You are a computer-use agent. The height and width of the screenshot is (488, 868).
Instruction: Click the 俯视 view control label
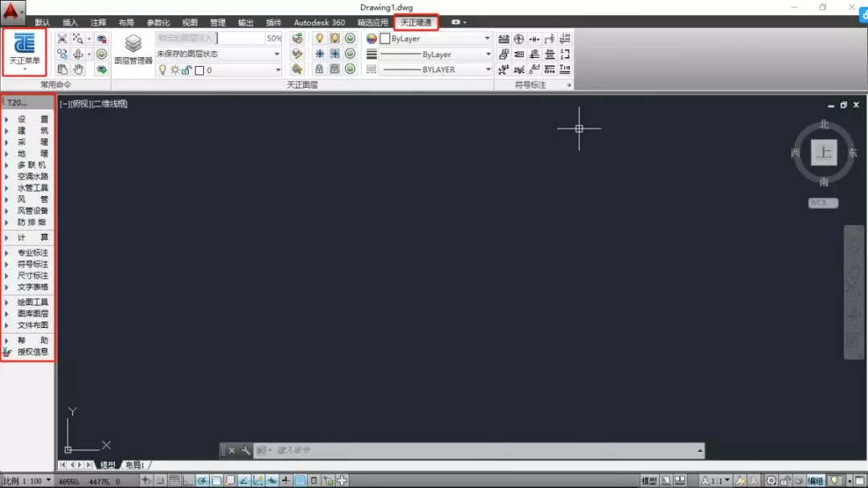point(81,104)
